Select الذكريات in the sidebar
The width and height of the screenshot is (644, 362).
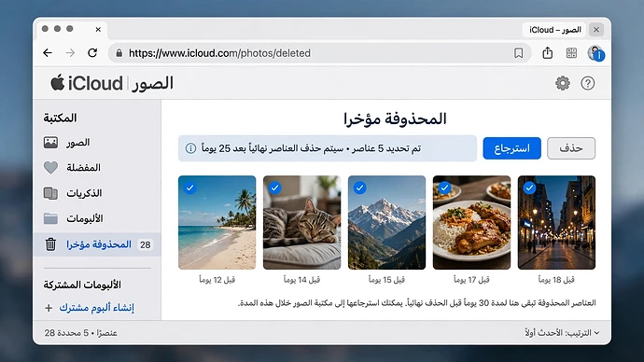[x=97, y=193]
